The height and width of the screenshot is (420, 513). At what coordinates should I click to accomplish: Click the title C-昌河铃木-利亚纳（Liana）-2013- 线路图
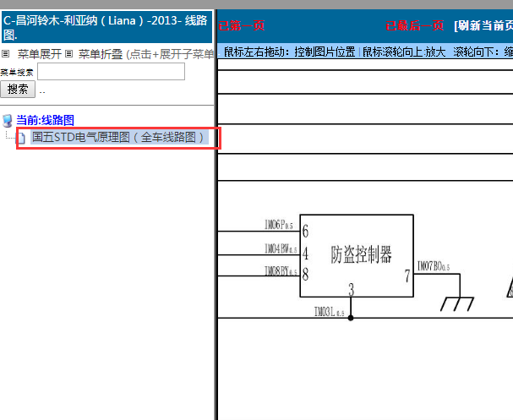[x=106, y=27]
